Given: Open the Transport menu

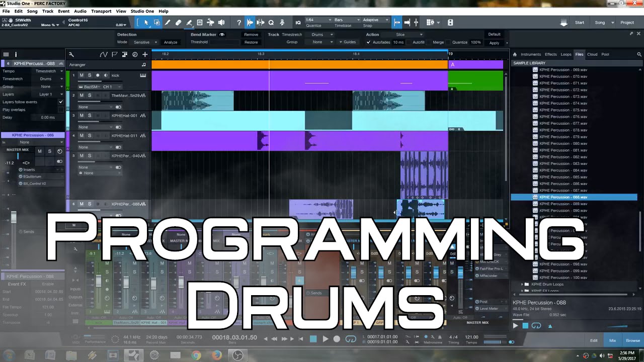Looking at the screenshot, I should click(x=101, y=11).
